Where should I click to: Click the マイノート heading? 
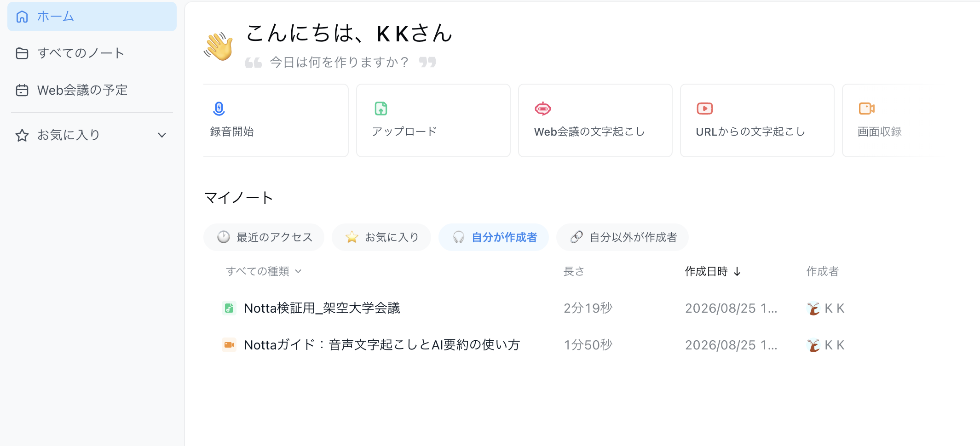[x=238, y=198]
